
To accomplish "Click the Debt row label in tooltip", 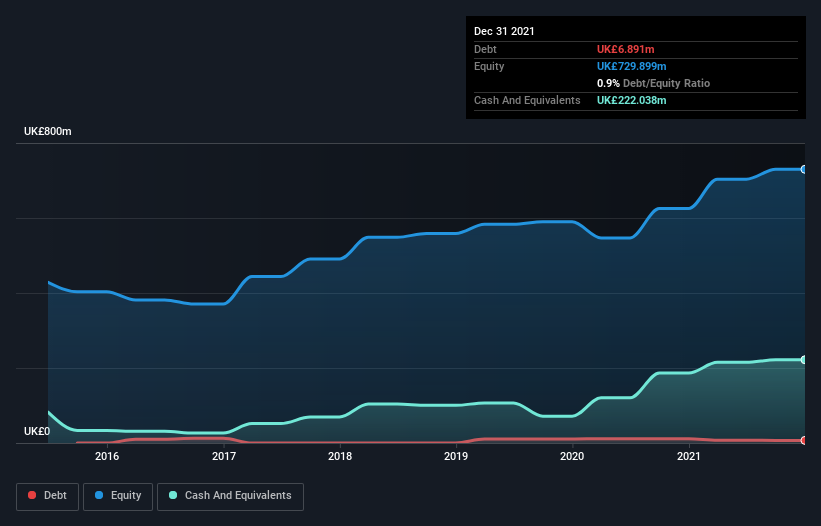I will coord(485,49).
